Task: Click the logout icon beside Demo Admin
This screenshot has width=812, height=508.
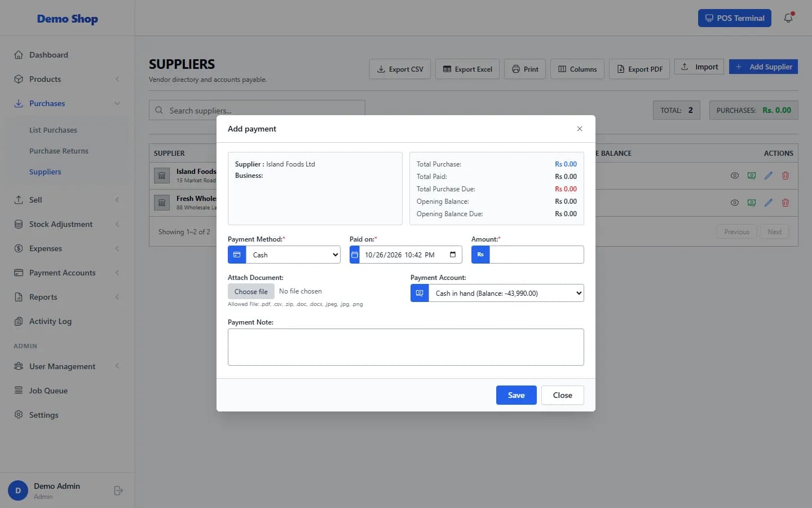Action: [118, 491]
